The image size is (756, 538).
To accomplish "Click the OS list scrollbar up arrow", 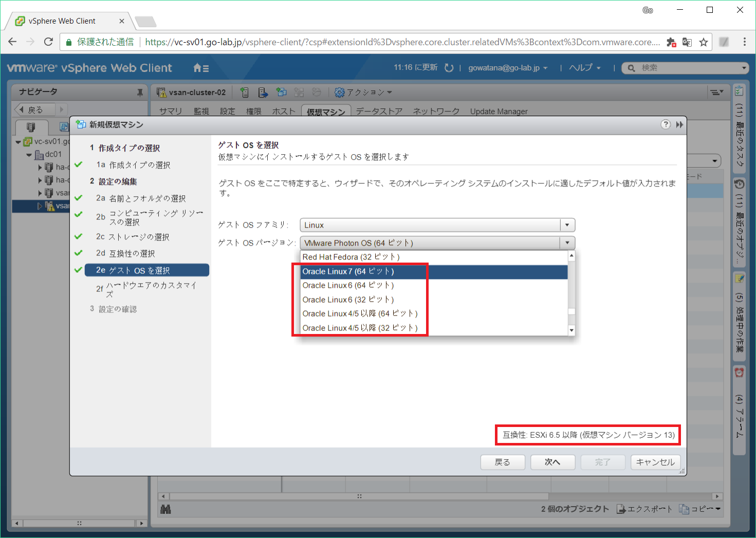I will pos(571,255).
